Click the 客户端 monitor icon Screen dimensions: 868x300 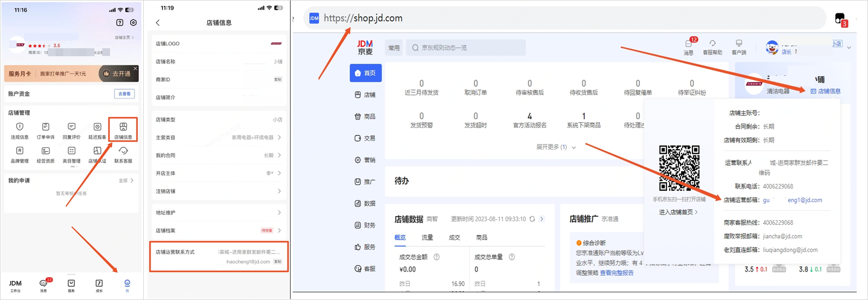pos(739,43)
